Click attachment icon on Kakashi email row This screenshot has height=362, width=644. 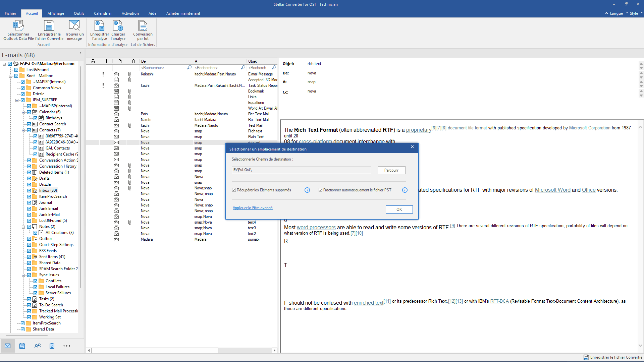129,74
